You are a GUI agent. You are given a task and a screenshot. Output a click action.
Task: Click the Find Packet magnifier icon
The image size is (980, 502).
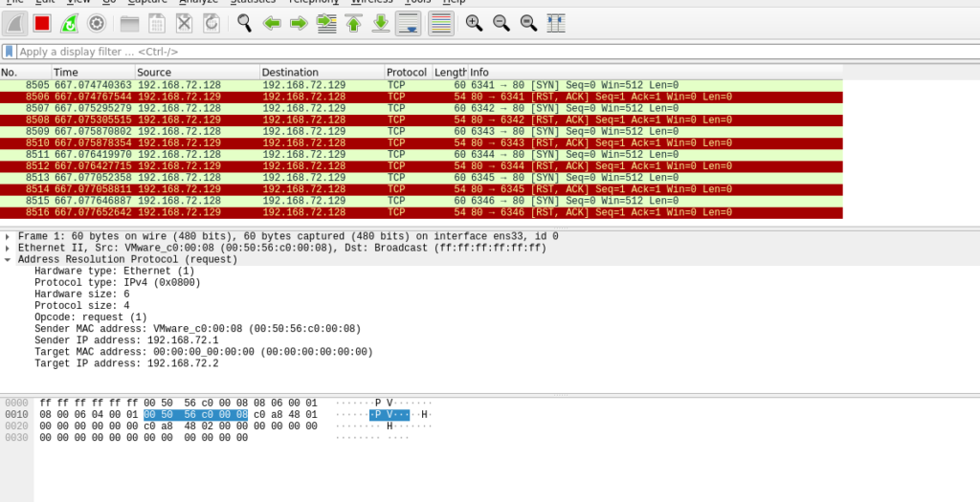point(245,23)
